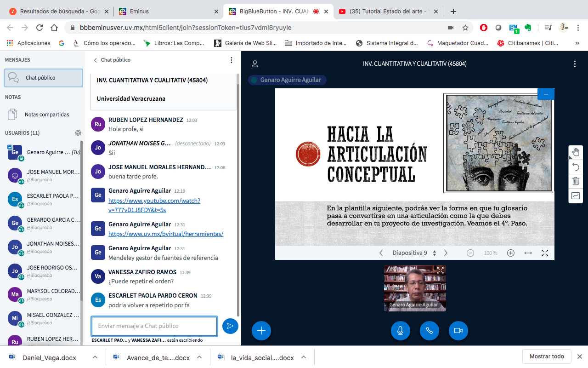Open chat options three-dot menu

click(x=232, y=60)
